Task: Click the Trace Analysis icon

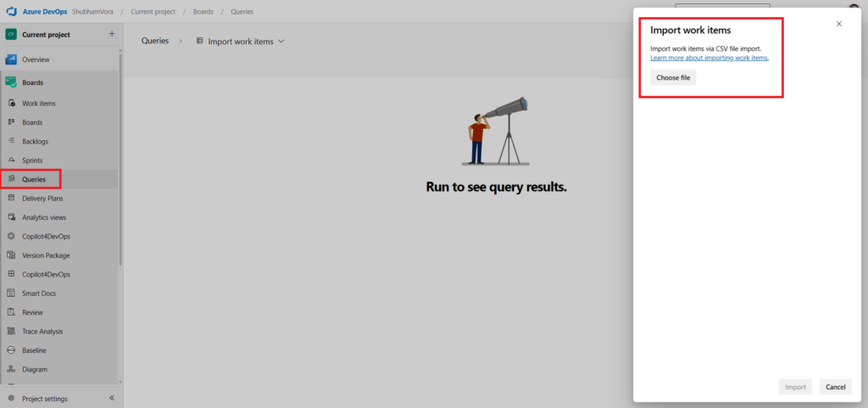Action: pyautogui.click(x=11, y=331)
